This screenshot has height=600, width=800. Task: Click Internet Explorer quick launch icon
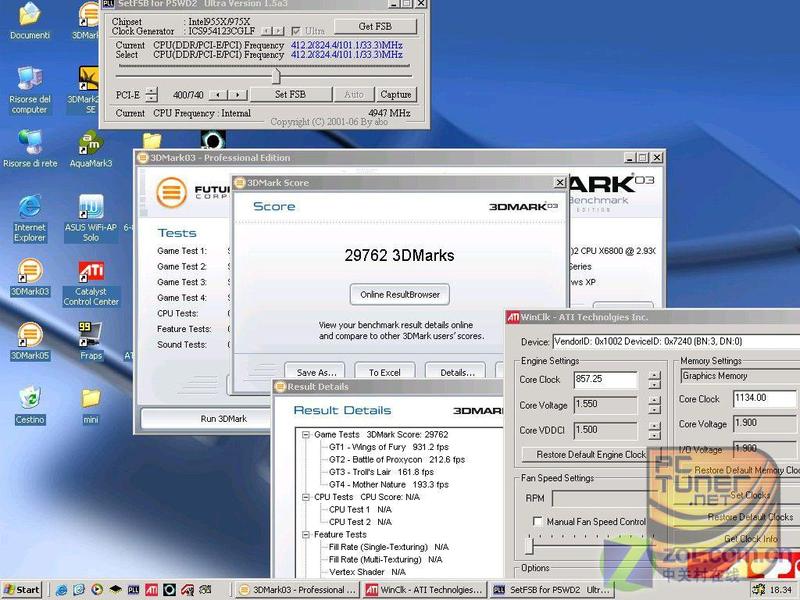pos(62,590)
